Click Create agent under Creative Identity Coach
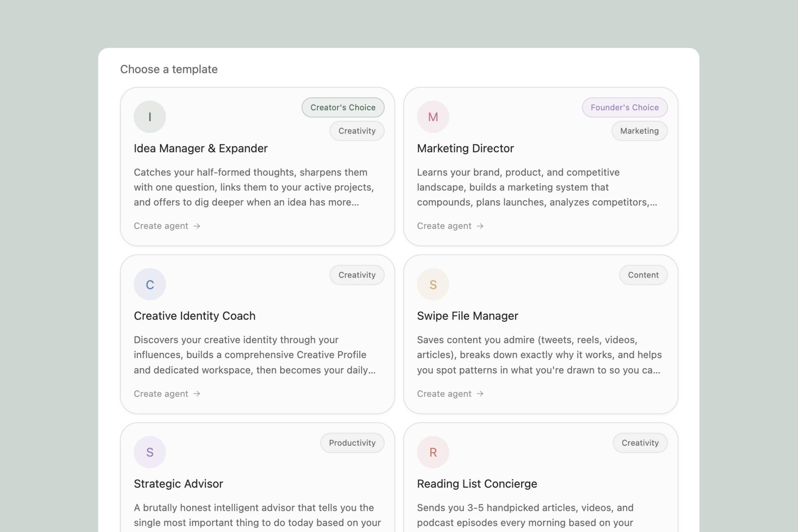The width and height of the screenshot is (798, 532). (161, 394)
